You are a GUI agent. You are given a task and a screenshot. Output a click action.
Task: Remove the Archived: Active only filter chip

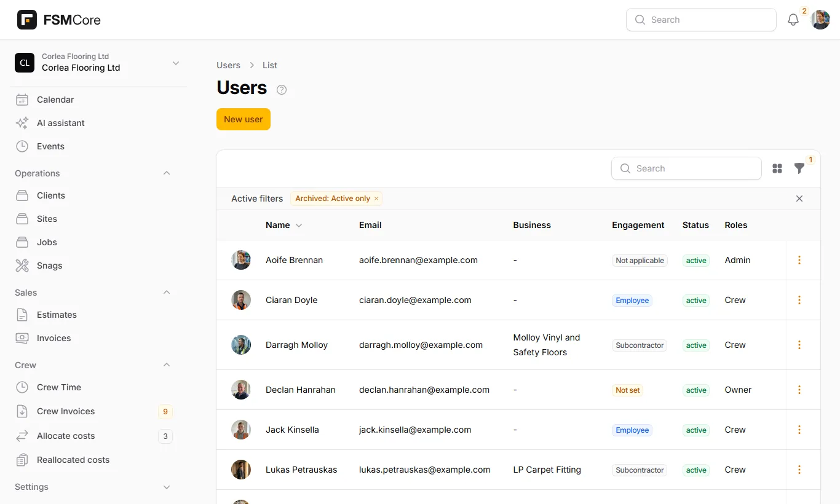pyautogui.click(x=376, y=199)
